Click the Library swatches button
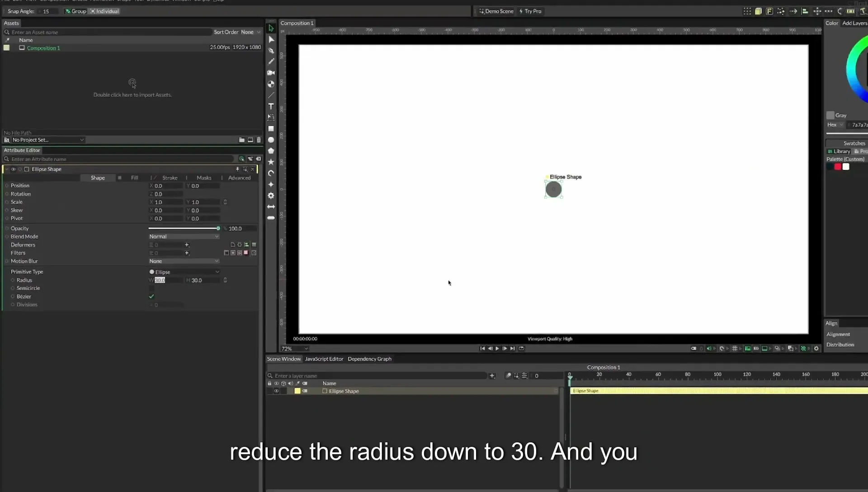This screenshot has height=492, width=868. [839, 151]
